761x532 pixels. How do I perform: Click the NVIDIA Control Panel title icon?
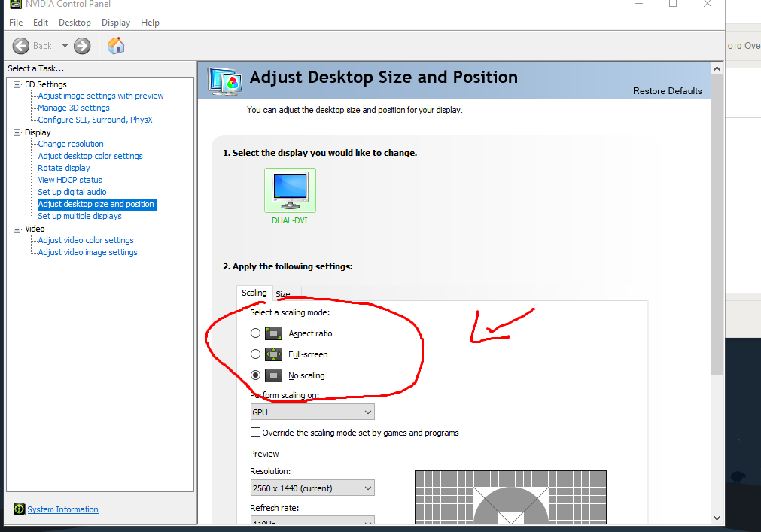click(x=16, y=4)
